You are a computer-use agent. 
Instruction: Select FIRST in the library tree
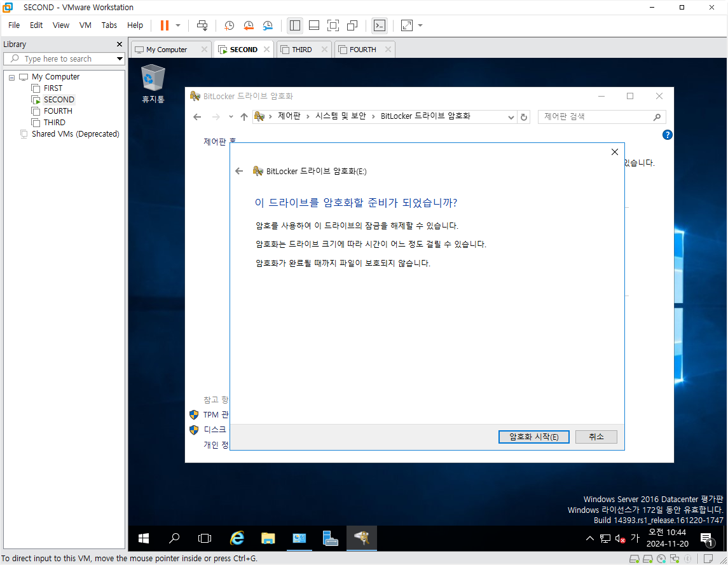click(53, 88)
